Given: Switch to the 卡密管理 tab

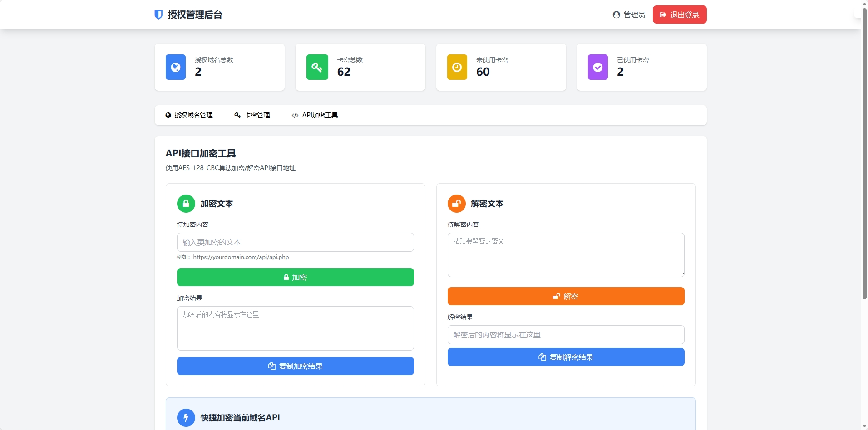Looking at the screenshot, I should point(252,115).
